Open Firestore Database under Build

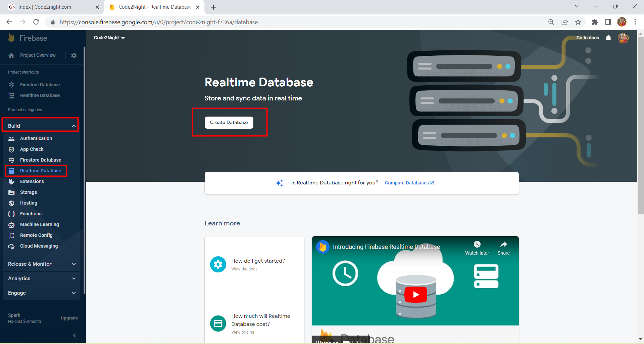point(41,160)
